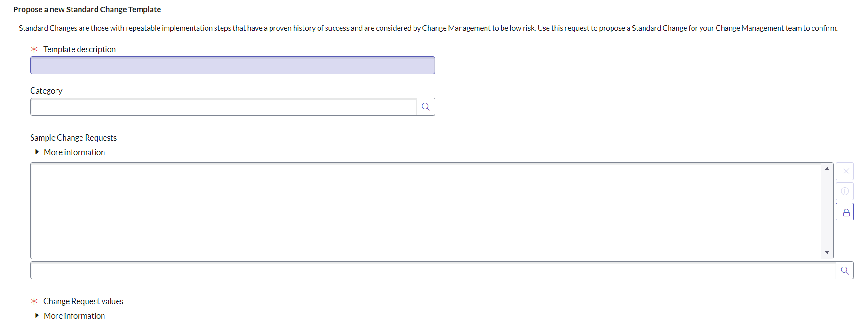Open the Category lookup search icon
The height and width of the screenshot is (322, 868).
[x=426, y=107]
